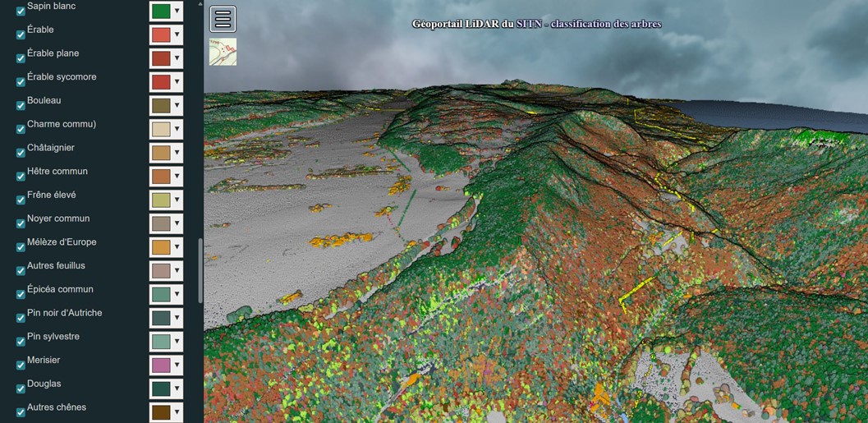Viewport: 868px width, 423px height.
Task: Click the minimap thumbnail icon
Action: tap(223, 52)
